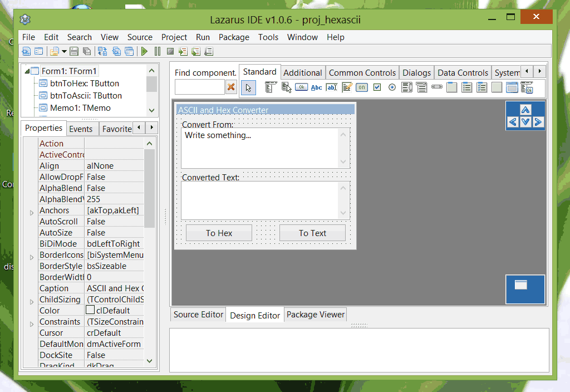Select the TListBox component icon
This screenshot has width=570, height=392.
pyautogui.click(x=407, y=87)
